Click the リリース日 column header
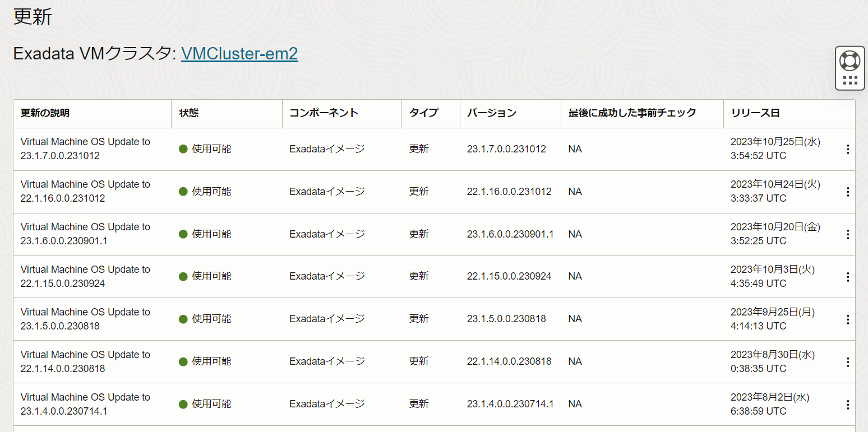The image size is (868, 432). 755,113
